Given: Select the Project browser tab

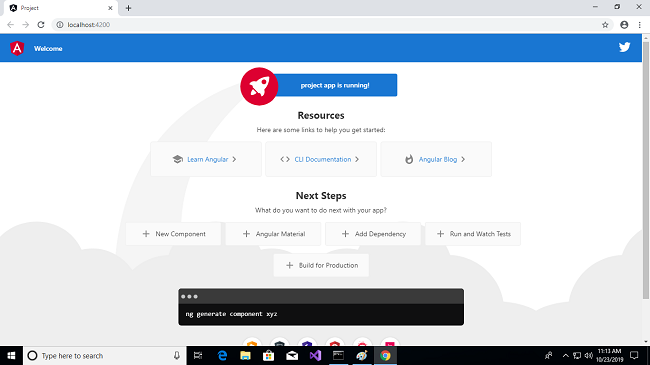Looking at the screenshot, I should (60, 8).
